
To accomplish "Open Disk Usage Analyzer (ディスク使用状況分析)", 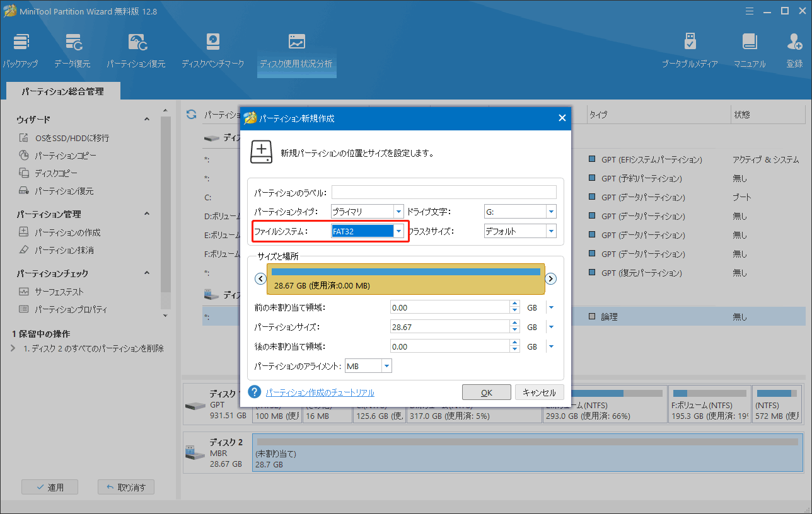I will coord(296,50).
